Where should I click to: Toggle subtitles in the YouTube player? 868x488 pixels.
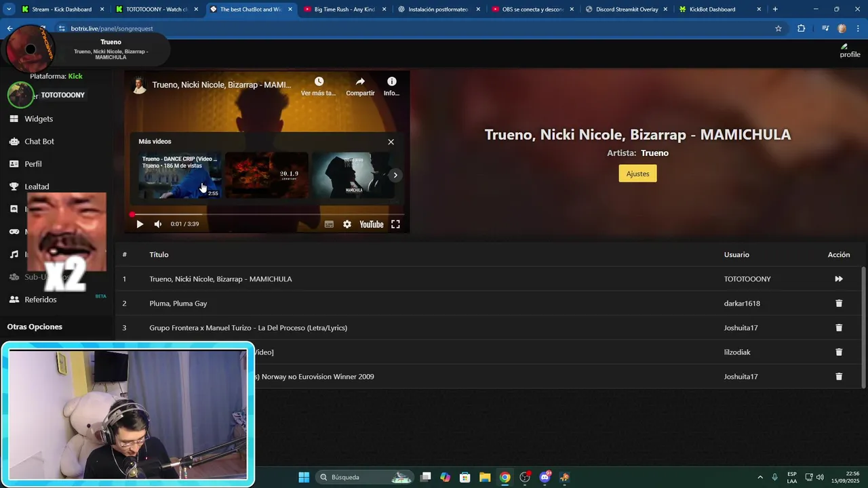point(329,224)
